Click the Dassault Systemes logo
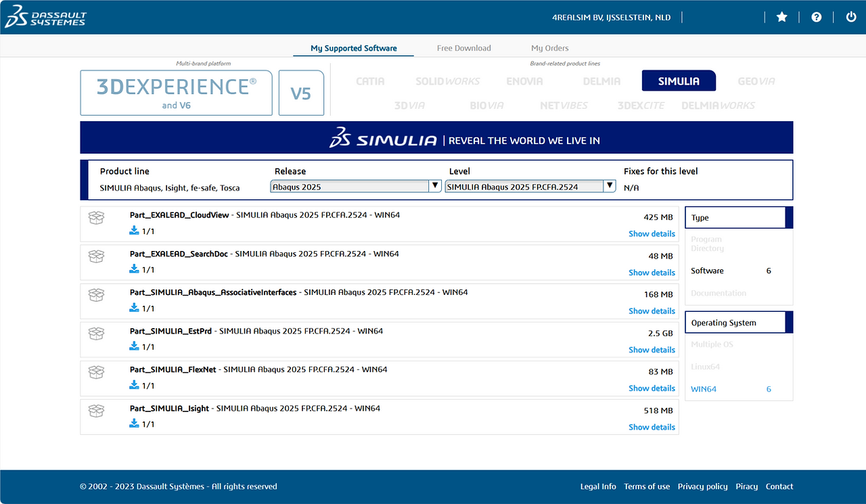The width and height of the screenshot is (866, 504). [45, 17]
